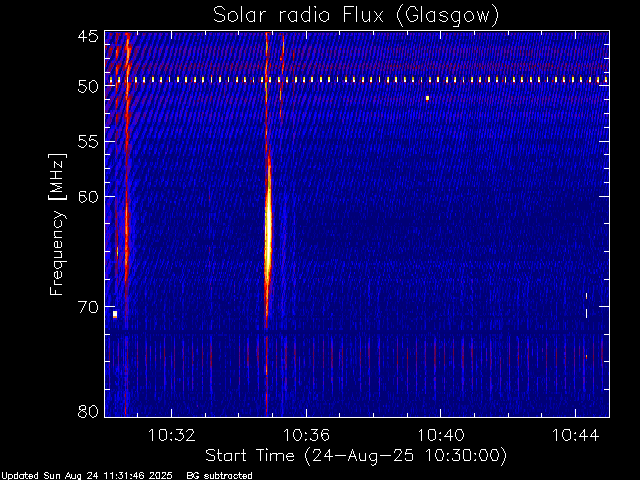Image resolution: width=640 pixels, height=480 pixels.
Task: Click the 'Start Time (24-Aug-25 10:30:00)' label
Action: pyautogui.click(x=356, y=456)
